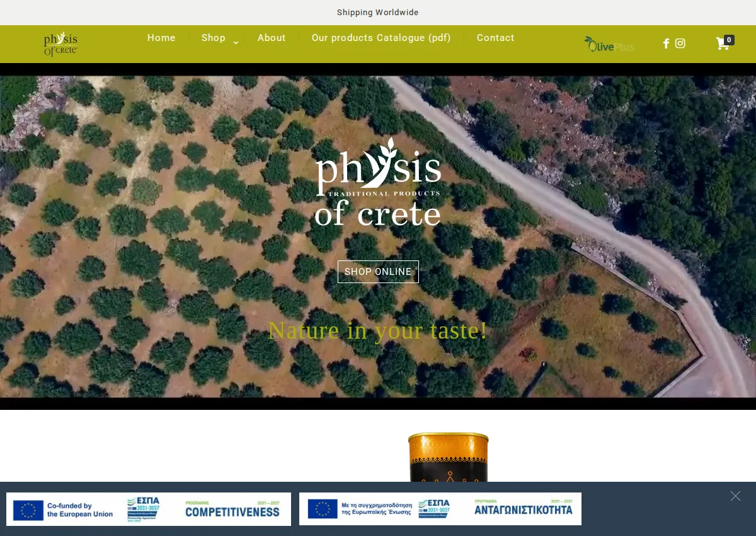Close the funding banner with X

[735, 496]
